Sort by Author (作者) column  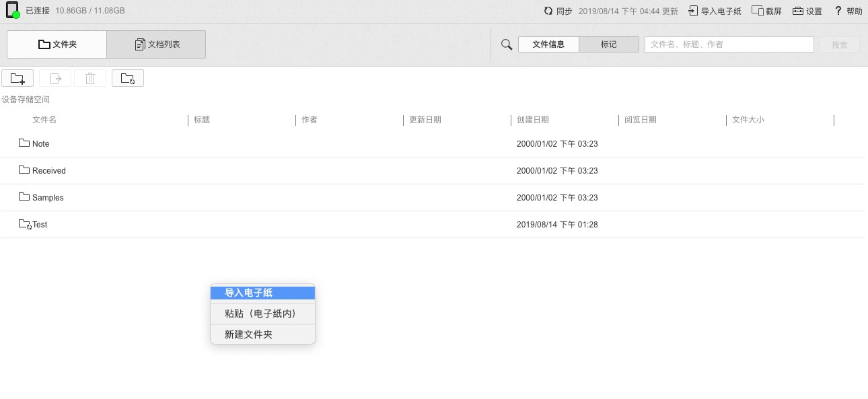(x=310, y=120)
